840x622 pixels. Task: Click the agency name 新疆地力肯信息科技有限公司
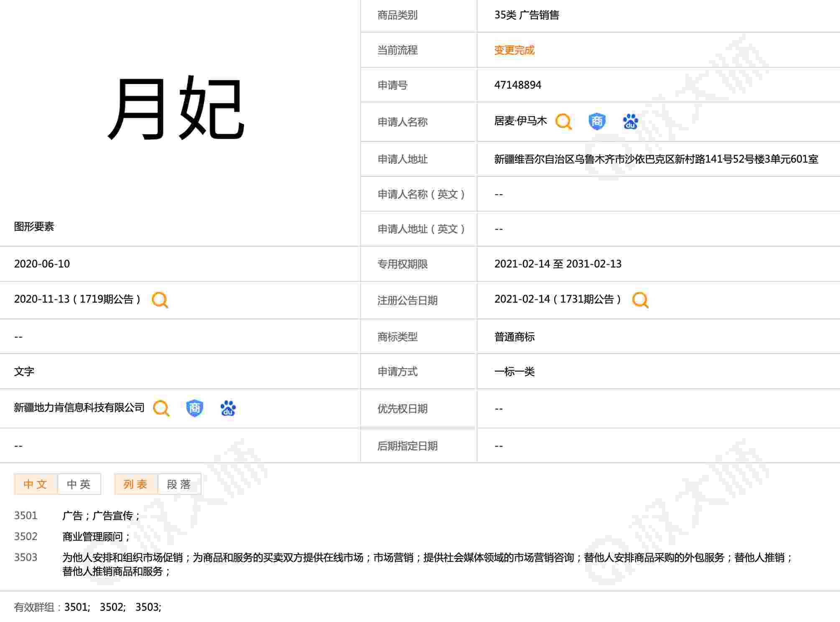[79, 408]
